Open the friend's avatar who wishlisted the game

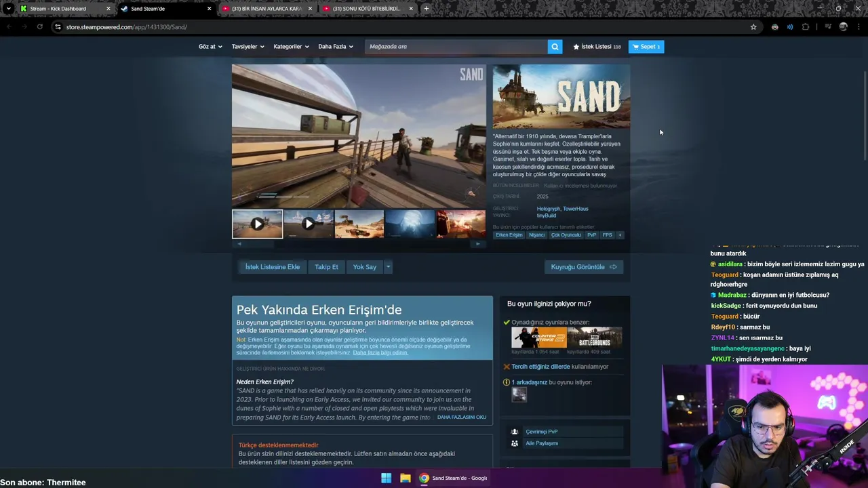(519, 394)
